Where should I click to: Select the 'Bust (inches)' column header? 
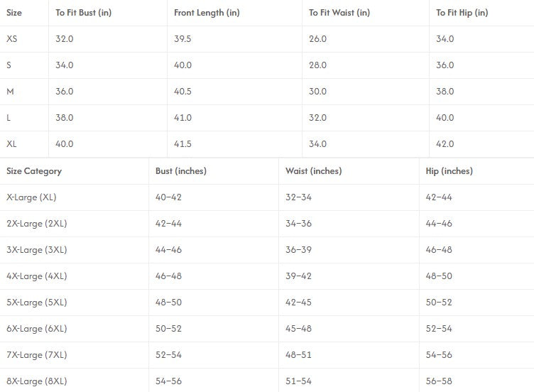pos(181,171)
